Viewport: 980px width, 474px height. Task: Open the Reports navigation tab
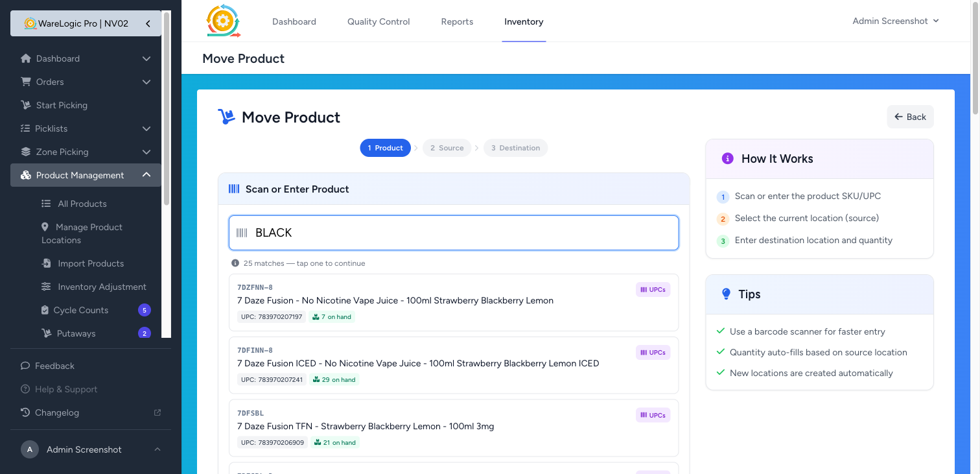pyautogui.click(x=457, y=21)
